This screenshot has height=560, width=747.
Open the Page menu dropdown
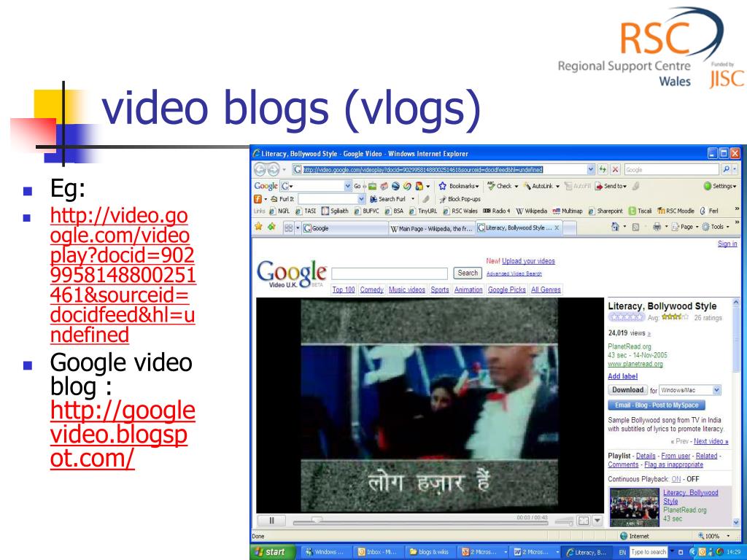tap(684, 227)
